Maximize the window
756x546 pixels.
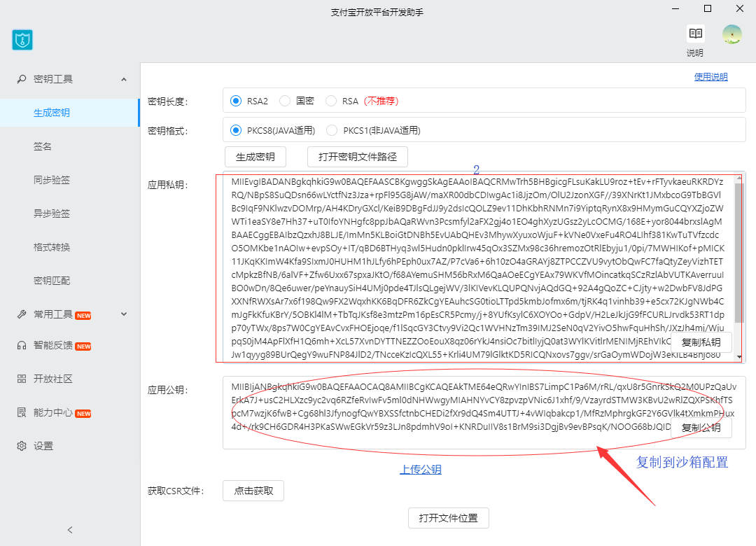(x=707, y=8)
